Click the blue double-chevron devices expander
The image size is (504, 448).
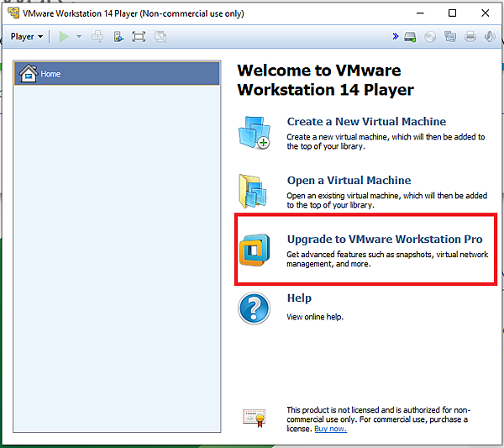[396, 36]
